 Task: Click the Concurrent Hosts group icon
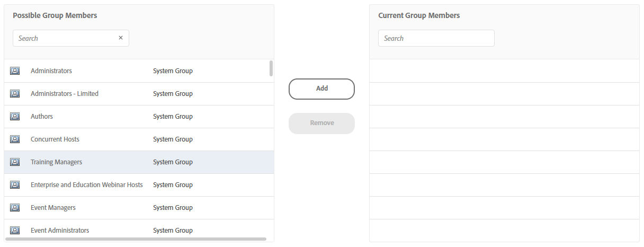[x=15, y=139]
